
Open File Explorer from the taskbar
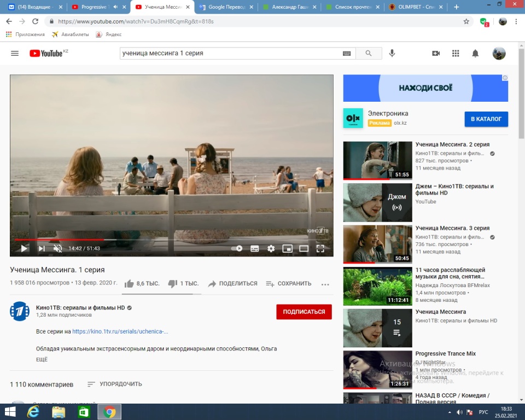click(59, 412)
